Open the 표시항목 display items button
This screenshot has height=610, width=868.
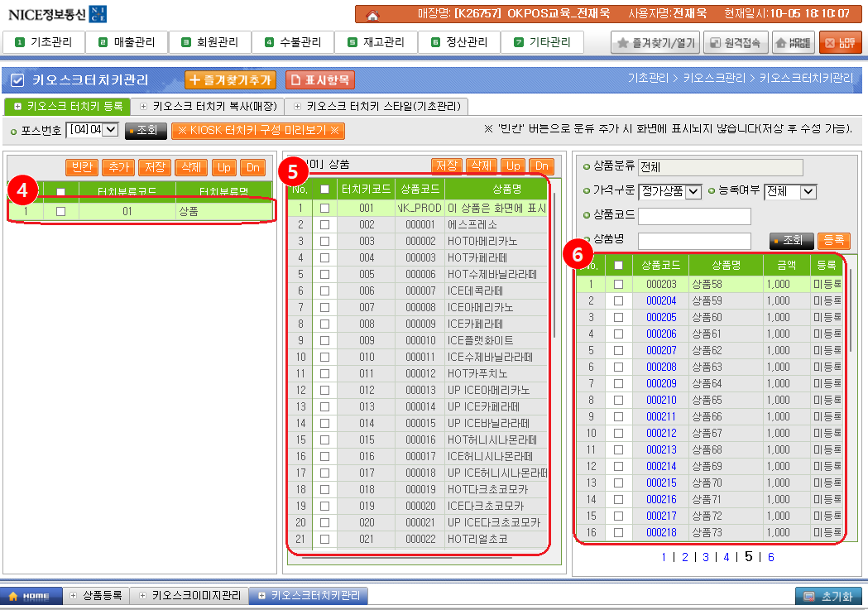320,80
